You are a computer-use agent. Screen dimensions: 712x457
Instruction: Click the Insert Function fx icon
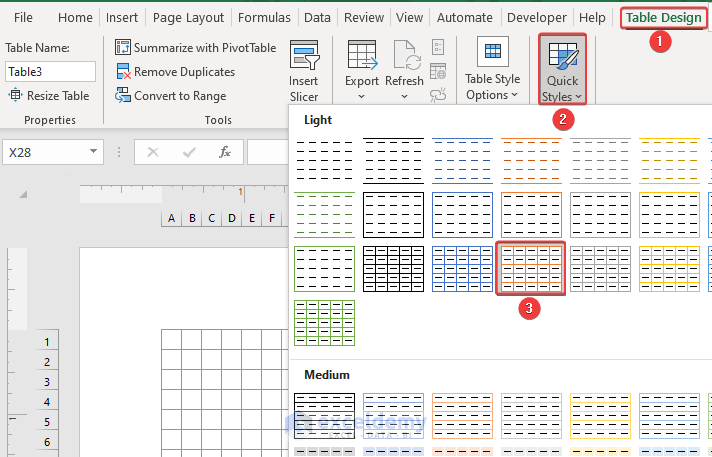226,152
